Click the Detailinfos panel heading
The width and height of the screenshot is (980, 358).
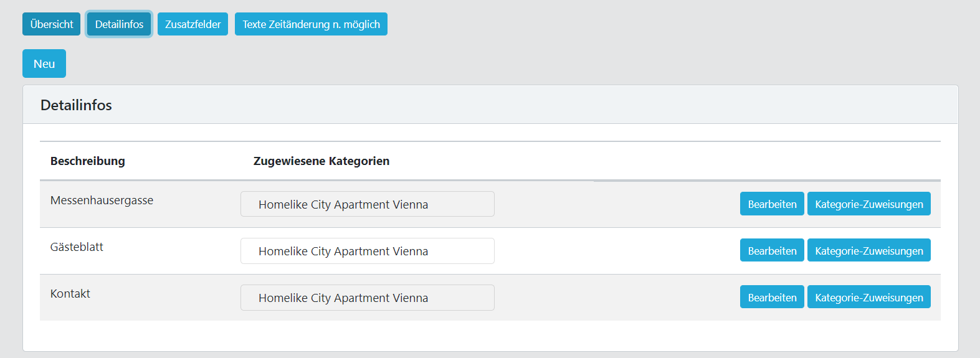[76, 105]
